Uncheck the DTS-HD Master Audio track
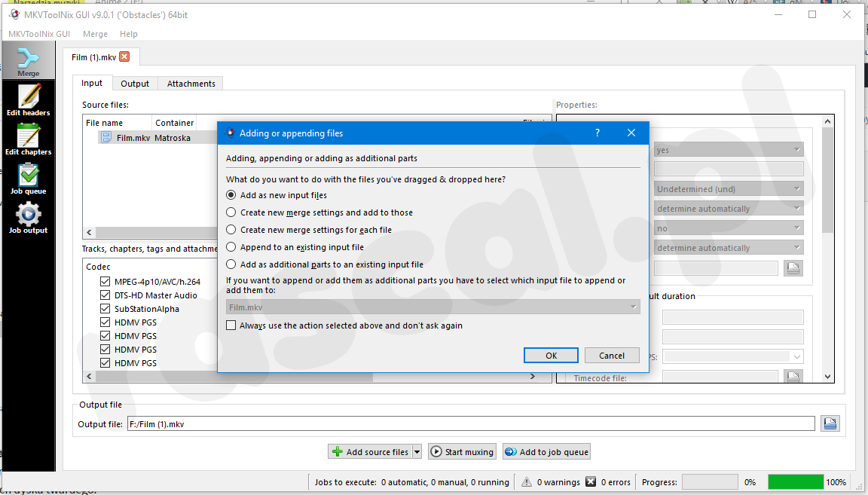Image resolution: width=868 pixels, height=495 pixels. tap(105, 295)
